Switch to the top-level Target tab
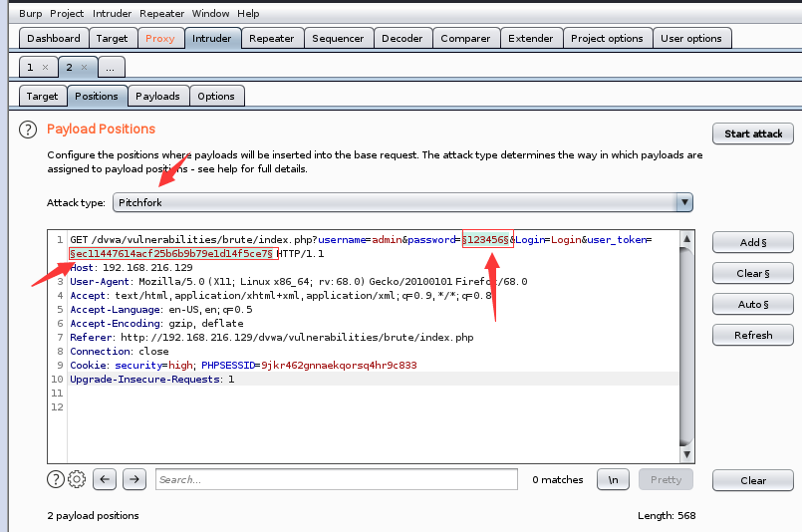 [x=112, y=39]
